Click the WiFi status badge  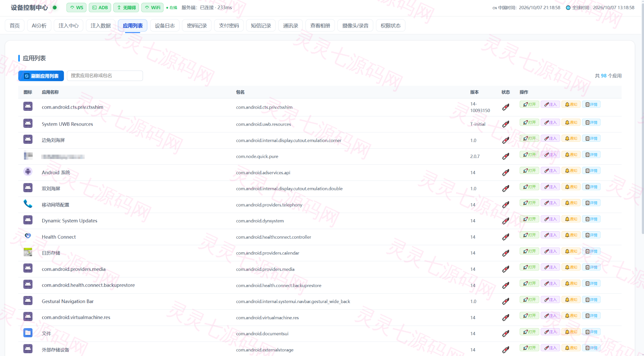[153, 7]
